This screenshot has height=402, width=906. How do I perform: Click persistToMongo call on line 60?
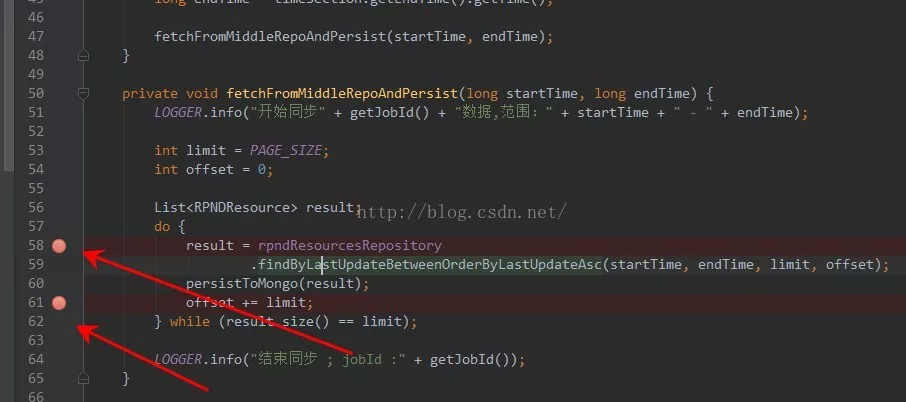click(245, 284)
